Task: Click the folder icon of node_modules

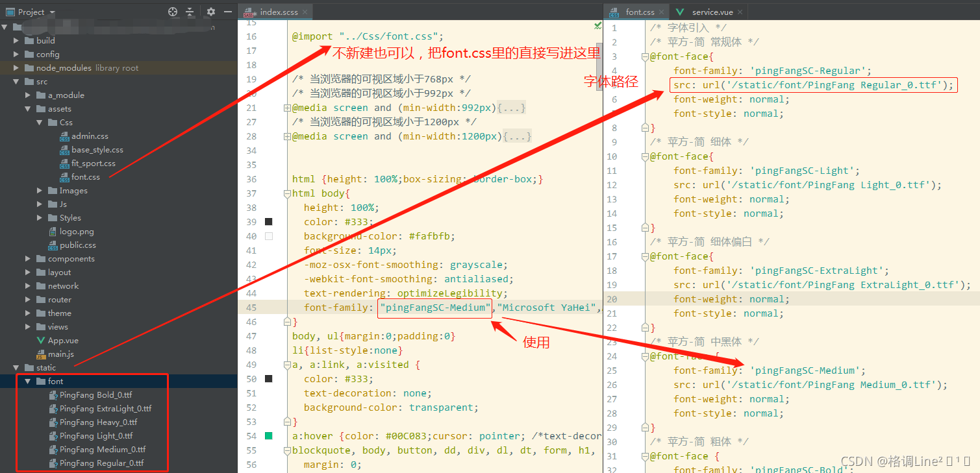Action: [x=29, y=68]
